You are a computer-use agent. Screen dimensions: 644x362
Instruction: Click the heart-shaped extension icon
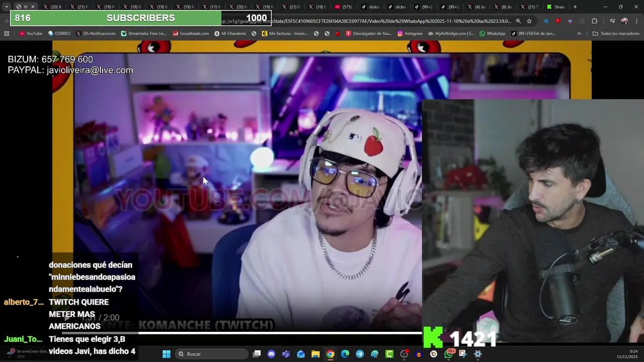(570, 21)
